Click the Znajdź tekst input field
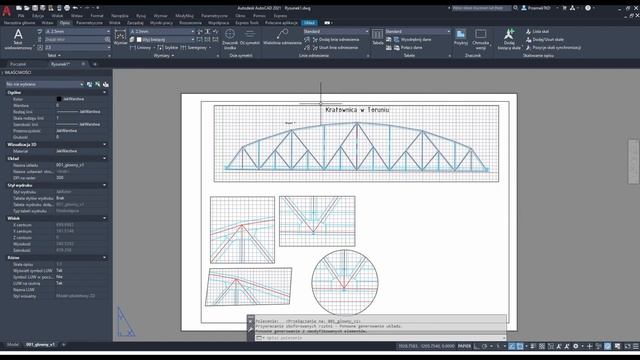The height and width of the screenshot is (360, 640). click(74, 40)
